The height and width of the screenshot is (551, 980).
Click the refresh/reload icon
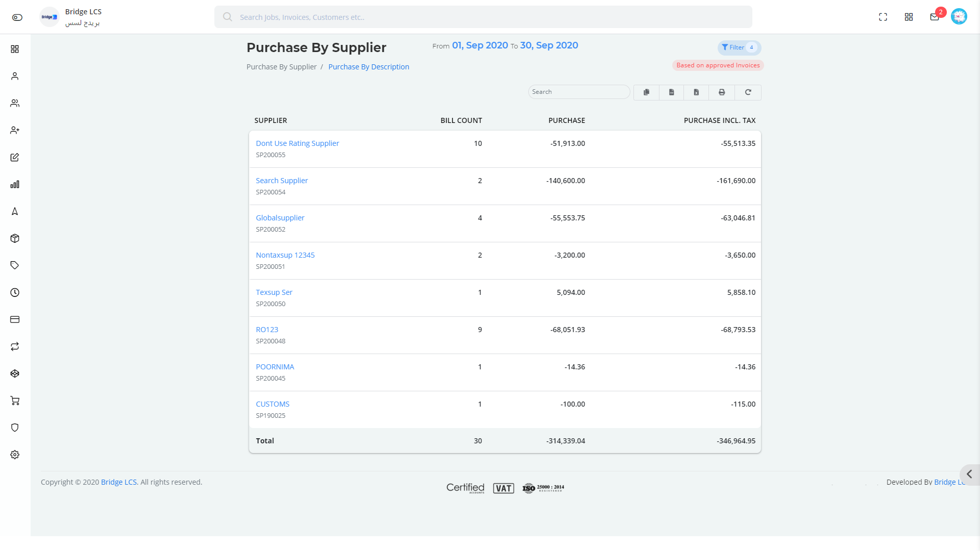click(x=748, y=91)
